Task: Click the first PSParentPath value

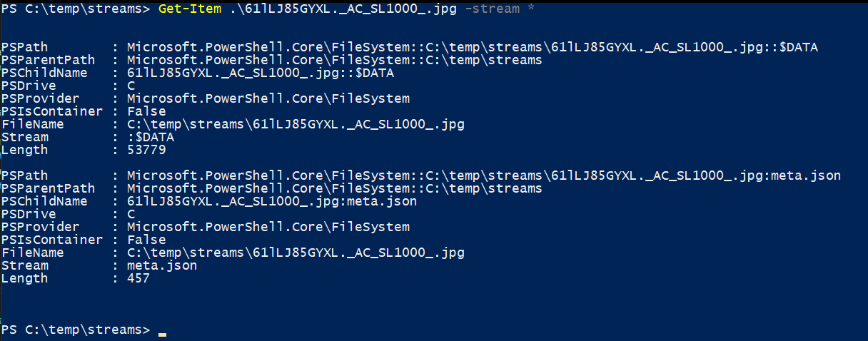Action: coord(334,60)
